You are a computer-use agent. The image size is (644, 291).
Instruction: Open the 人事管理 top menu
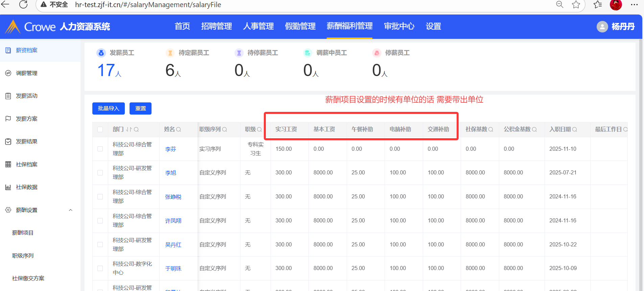click(x=258, y=26)
